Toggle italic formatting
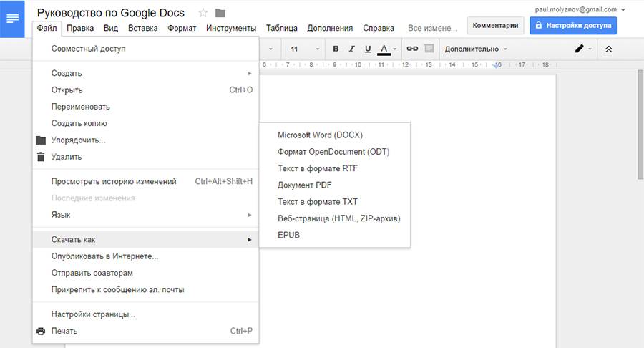The height and width of the screenshot is (348, 644). click(351, 49)
